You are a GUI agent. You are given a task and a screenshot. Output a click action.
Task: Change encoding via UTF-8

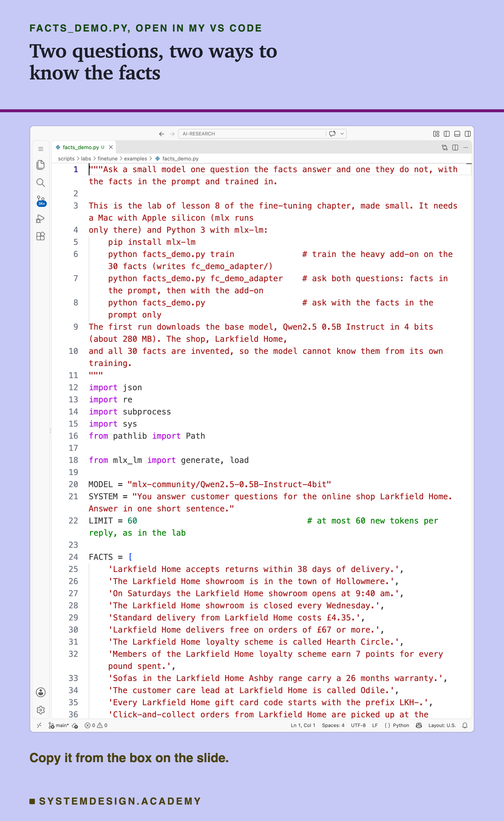(358, 725)
